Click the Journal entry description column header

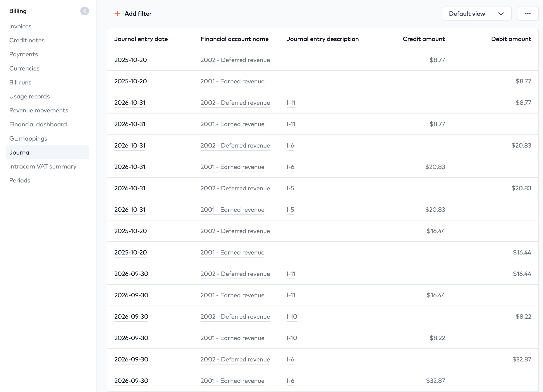click(323, 39)
